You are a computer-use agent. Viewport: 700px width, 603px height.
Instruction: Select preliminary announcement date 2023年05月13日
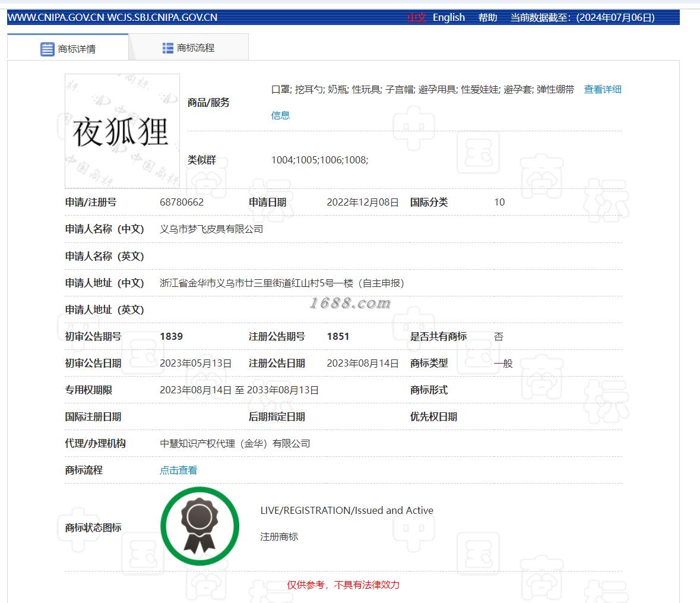[x=195, y=363]
